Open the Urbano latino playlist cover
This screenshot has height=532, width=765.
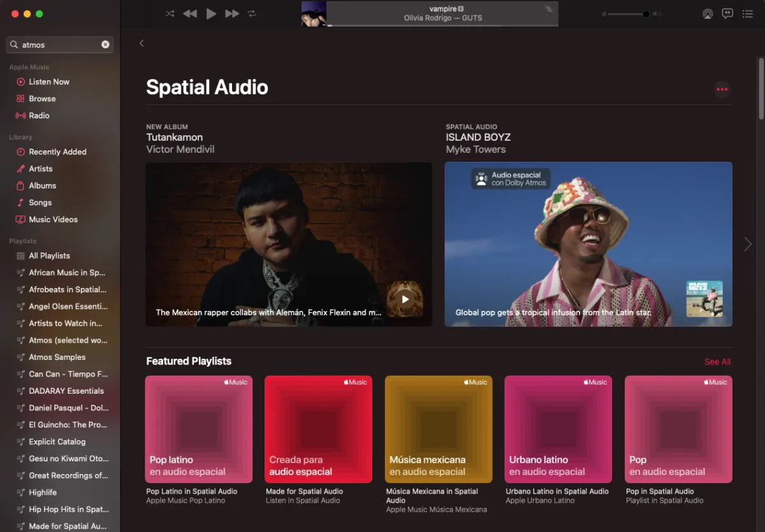[558, 429]
